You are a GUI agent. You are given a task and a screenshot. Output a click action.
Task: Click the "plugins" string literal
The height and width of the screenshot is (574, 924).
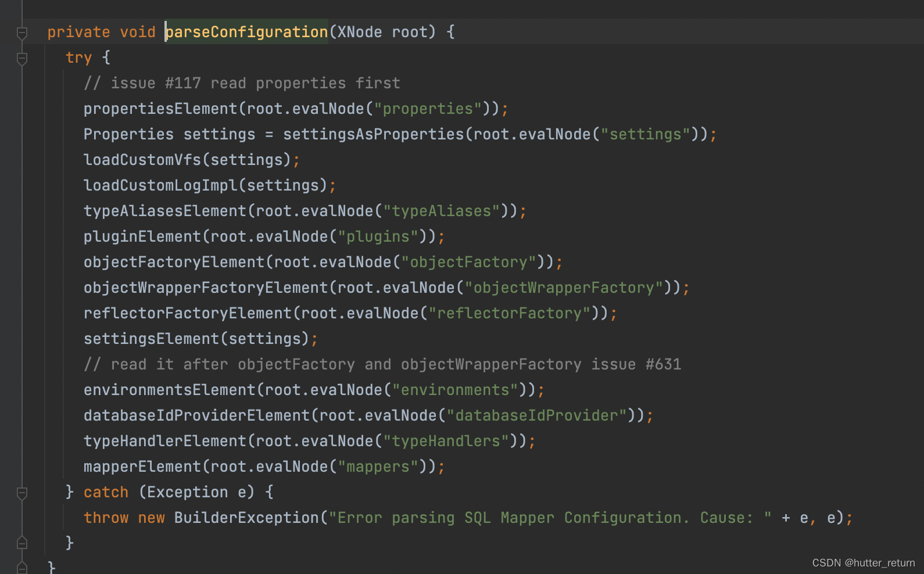pyautogui.click(x=378, y=236)
